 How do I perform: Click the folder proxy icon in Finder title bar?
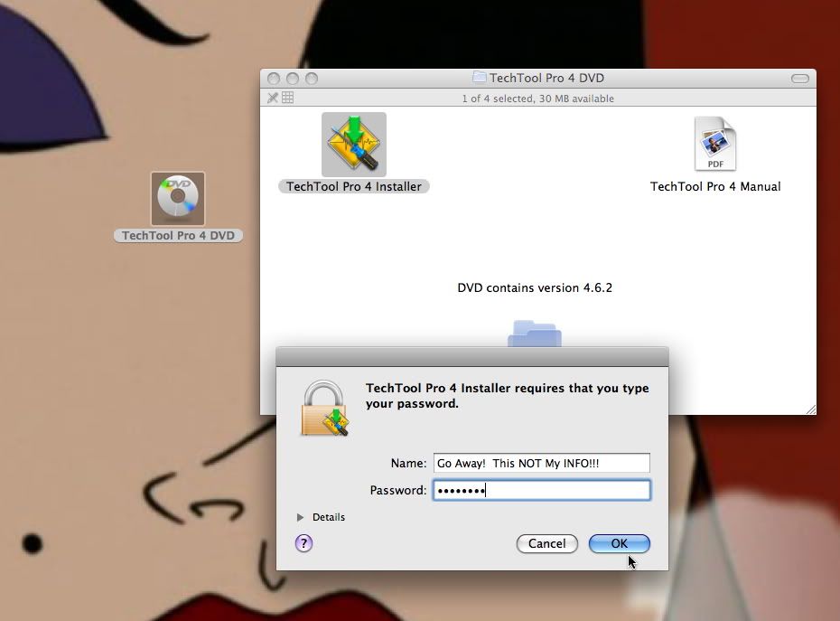point(480,77)
